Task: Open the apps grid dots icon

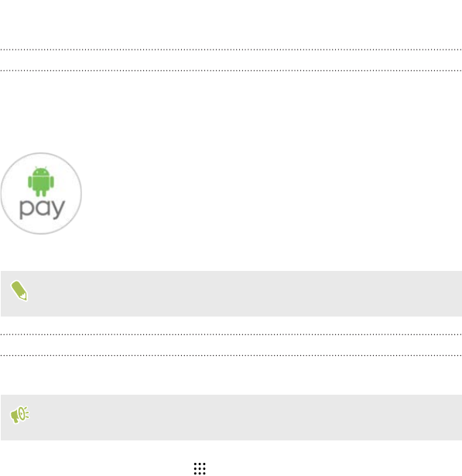Action: [200, 468]
